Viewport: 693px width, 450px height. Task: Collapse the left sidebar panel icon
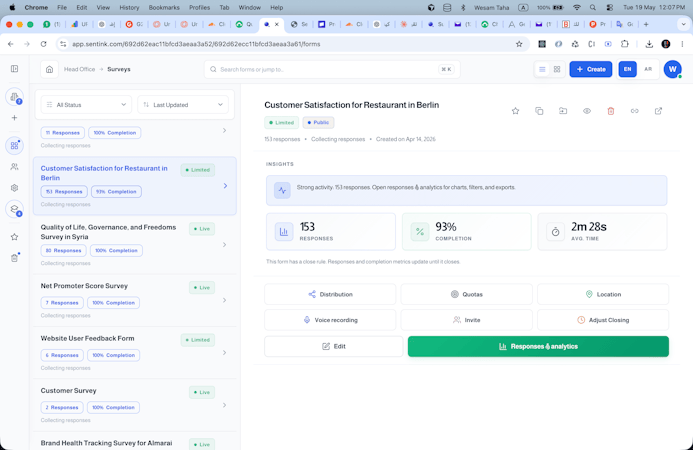tap(15, 69)
